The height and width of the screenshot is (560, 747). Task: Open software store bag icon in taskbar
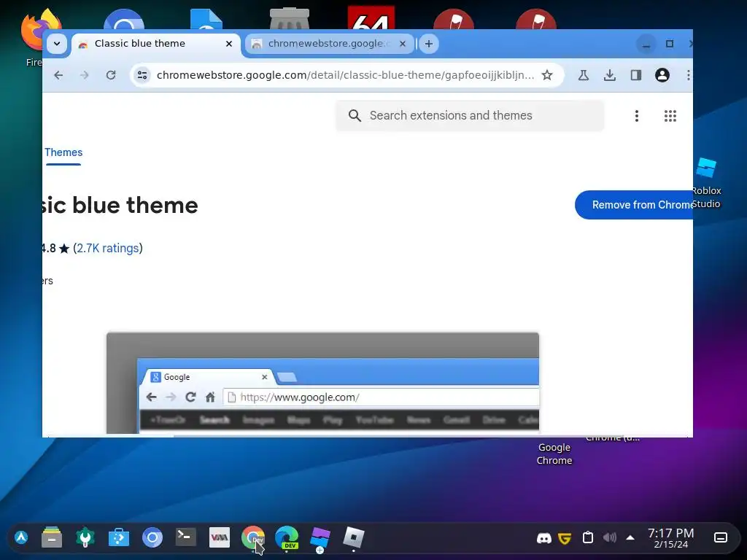(x=119, y=537)
